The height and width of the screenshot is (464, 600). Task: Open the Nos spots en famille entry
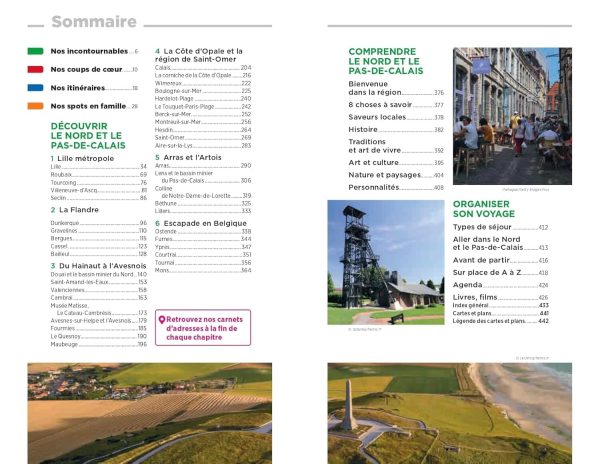94,106
